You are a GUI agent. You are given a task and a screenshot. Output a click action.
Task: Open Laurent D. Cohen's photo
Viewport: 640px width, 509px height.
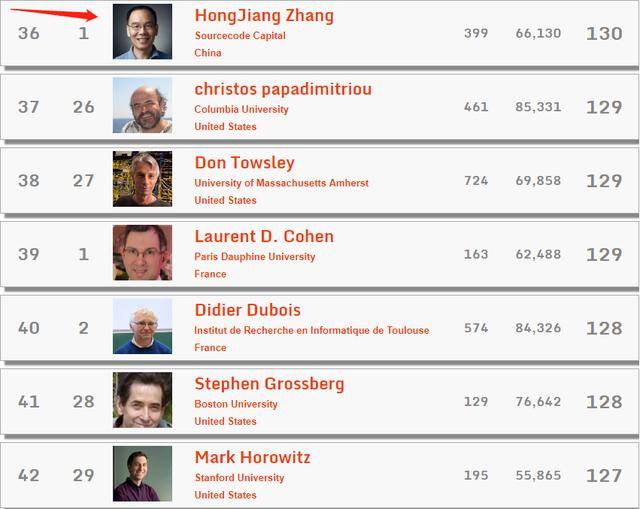pyautogui.click(x=142, y=253)
